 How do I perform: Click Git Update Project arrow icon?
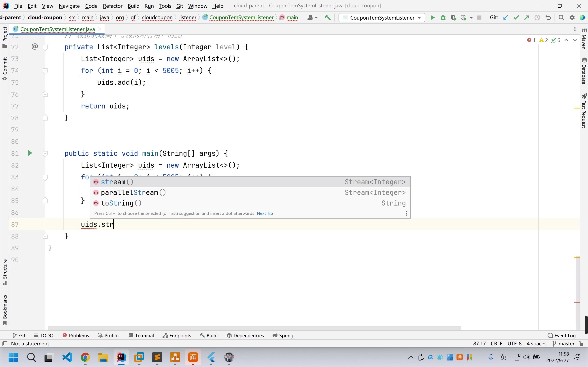pyautogui.click(x=505, y=18)
